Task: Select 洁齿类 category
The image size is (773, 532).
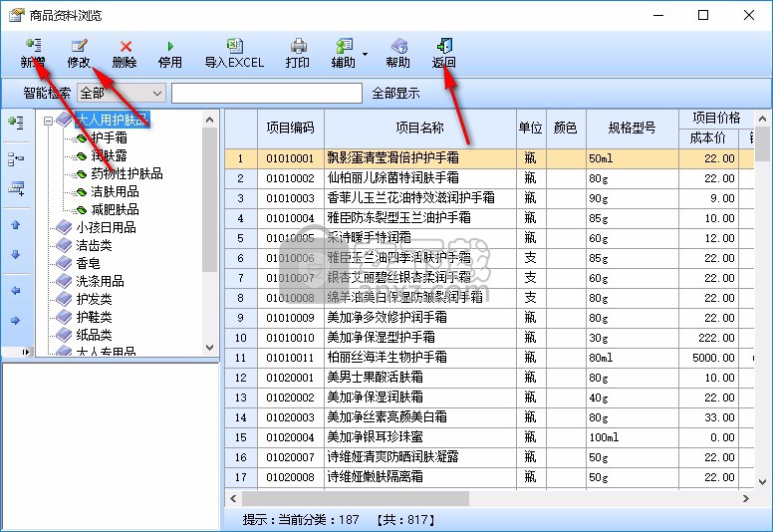Action: [94, 245]
